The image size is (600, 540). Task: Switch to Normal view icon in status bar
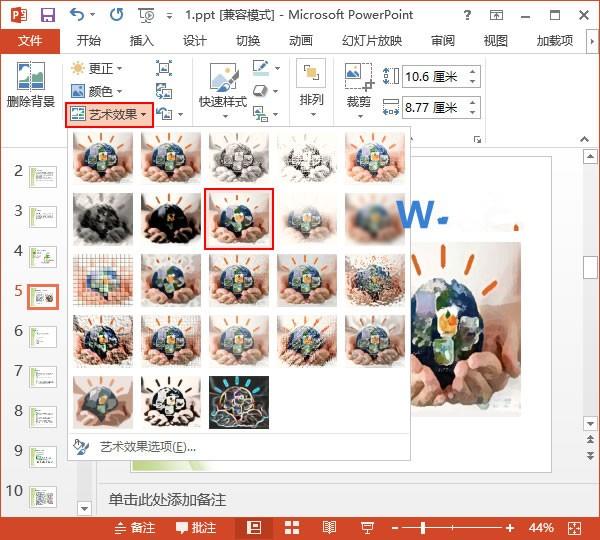click(254, 528)
